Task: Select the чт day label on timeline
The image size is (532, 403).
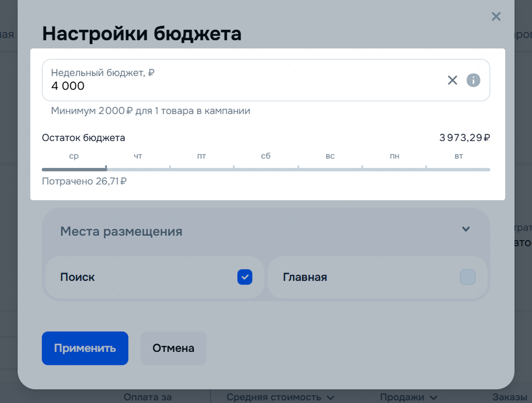Action: [138, 156]
